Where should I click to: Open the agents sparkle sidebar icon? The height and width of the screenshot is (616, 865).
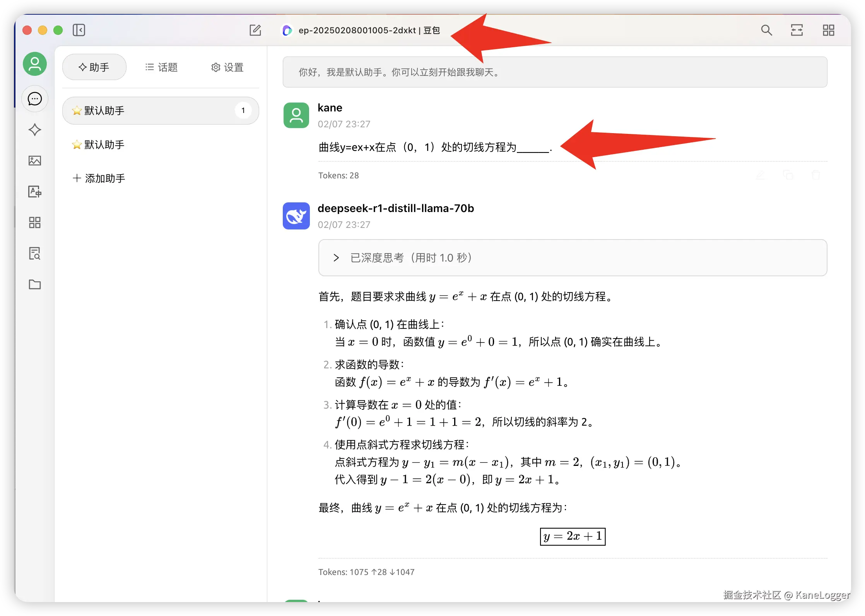[35, 130]
